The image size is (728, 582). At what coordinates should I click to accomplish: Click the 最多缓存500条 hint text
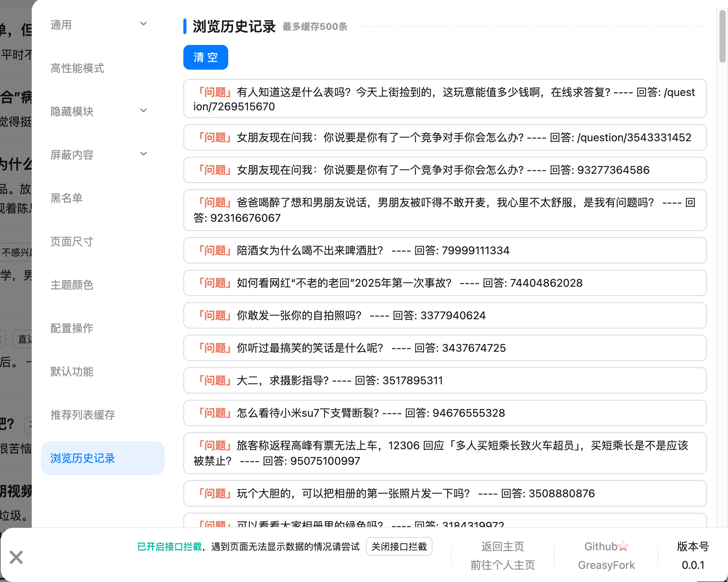tap(315, 27)
